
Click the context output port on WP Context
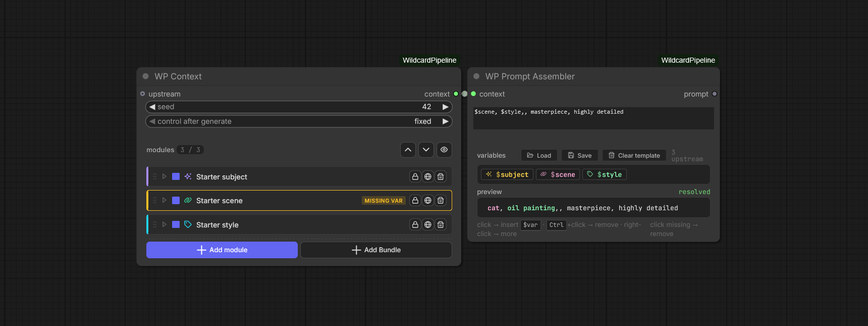456,94
